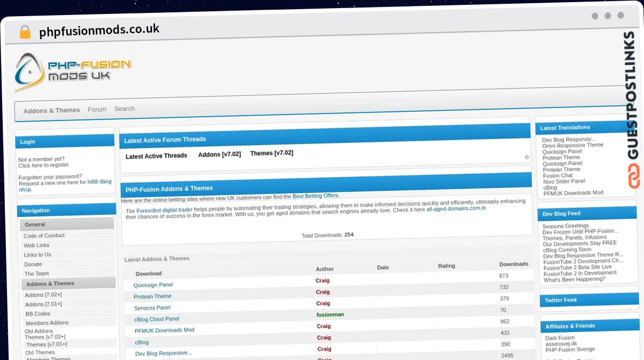Click the orange padlock icon in address bar
This screenshot has width=644, height=360.
25,32
